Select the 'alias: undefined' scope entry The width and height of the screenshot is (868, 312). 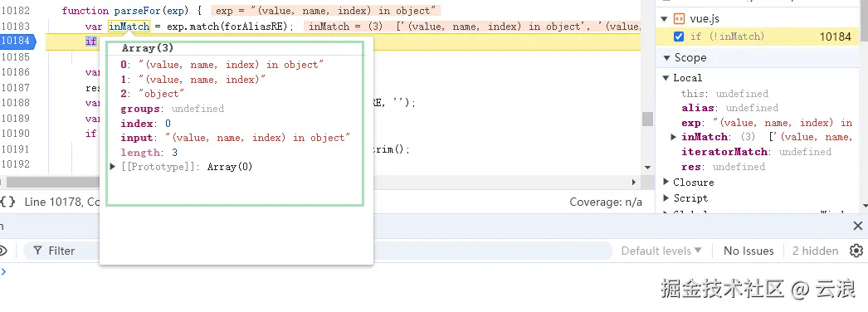[x=729, y=108]
